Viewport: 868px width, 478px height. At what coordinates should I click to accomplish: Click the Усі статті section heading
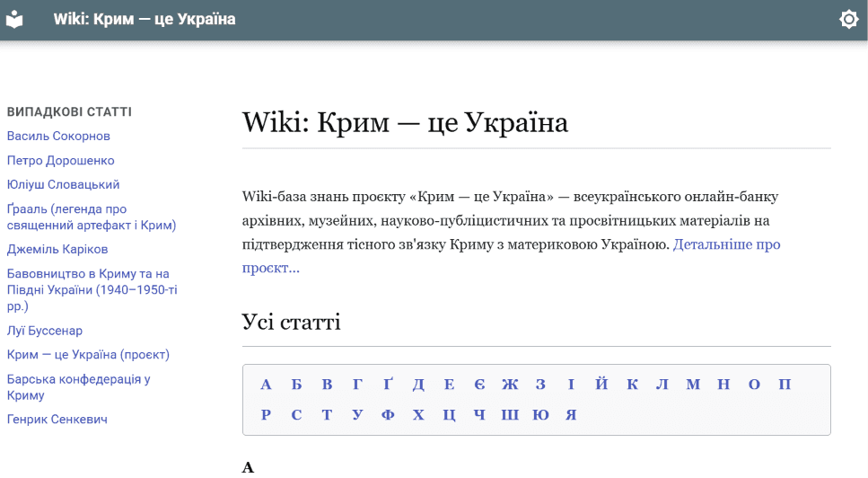pyautogui.click(x=291, y=322)
